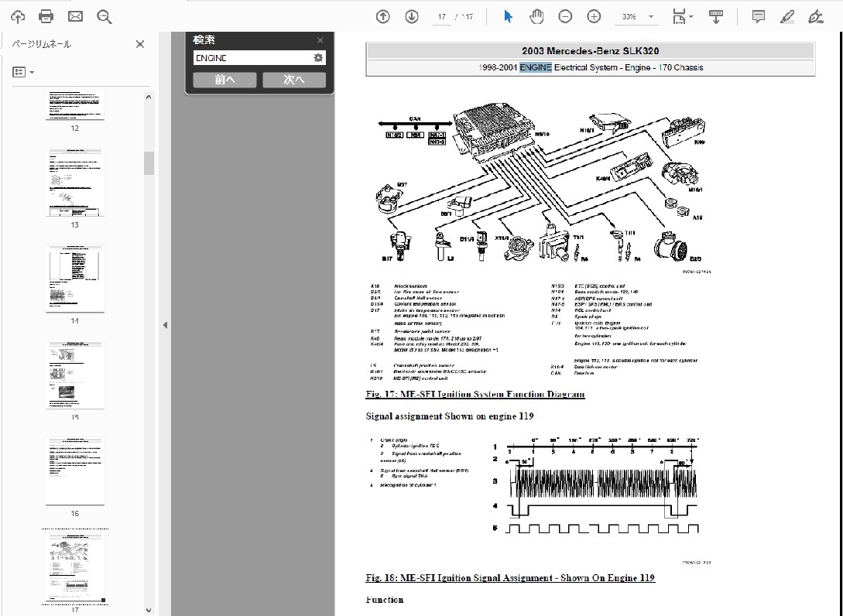Open the zoom percentage dropdown
The image size is (843, 616).
click(651, 17)
